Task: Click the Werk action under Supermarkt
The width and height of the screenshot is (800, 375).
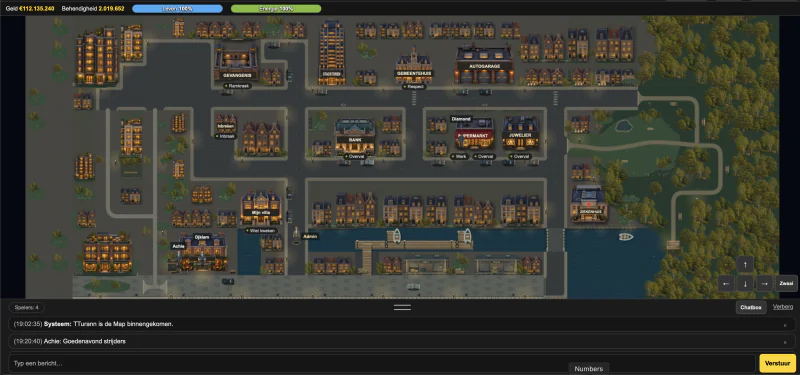Action: (x=459, y=157)
